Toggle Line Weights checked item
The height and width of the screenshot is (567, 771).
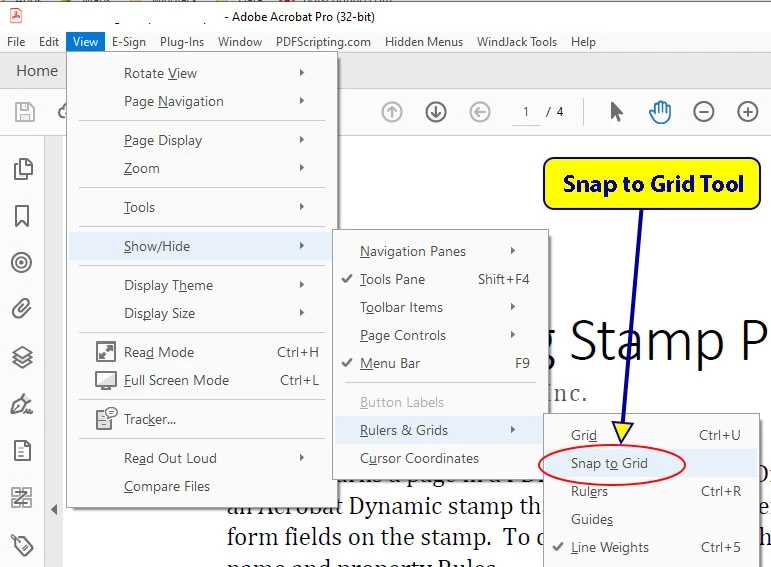[651, 547]
